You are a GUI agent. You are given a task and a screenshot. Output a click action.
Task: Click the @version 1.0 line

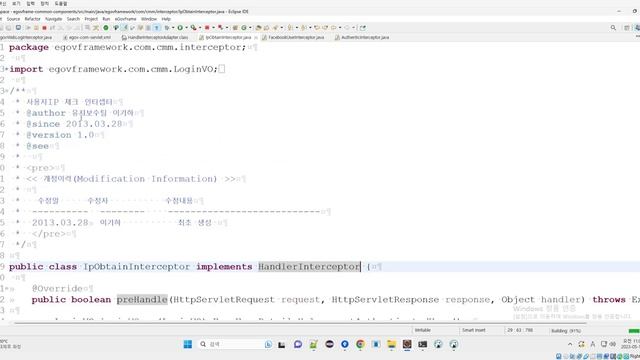[60, 135]
